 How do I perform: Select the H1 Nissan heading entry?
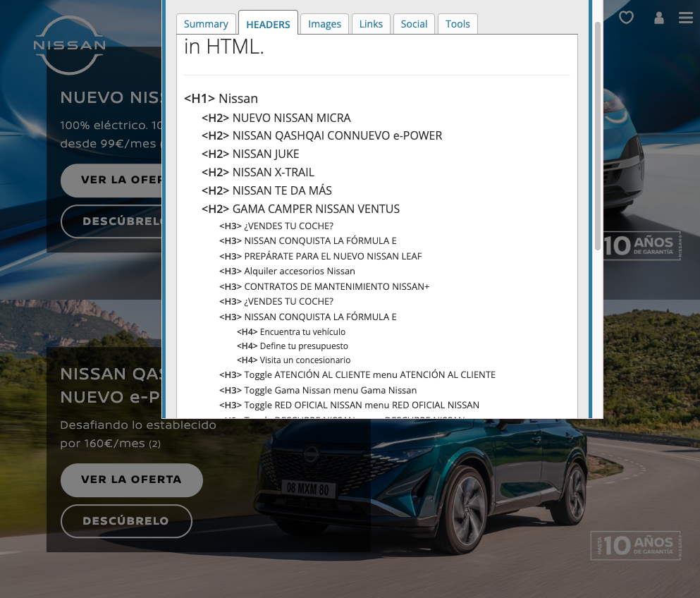point(221,99)
